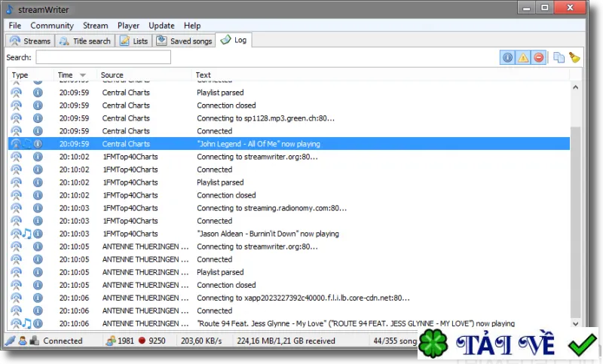603x364 pixels.
Task: Click music note icon in Jason Aldean row
Action: tap(26, 234)
